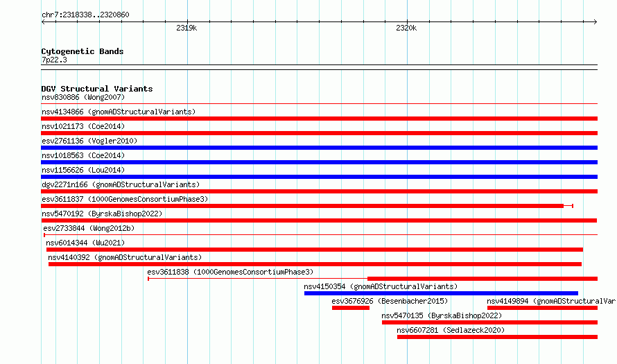Click nsv5470135 (ByrskaBishop2022) label
The height and width of the screenshot is (364, 617).
point(442,315)
